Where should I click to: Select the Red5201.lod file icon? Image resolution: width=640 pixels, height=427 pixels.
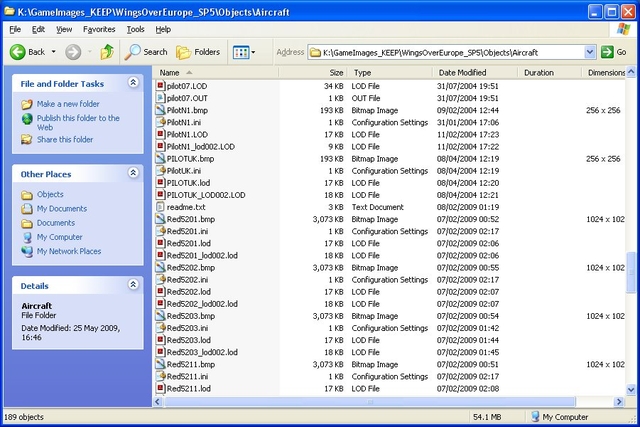160,243
